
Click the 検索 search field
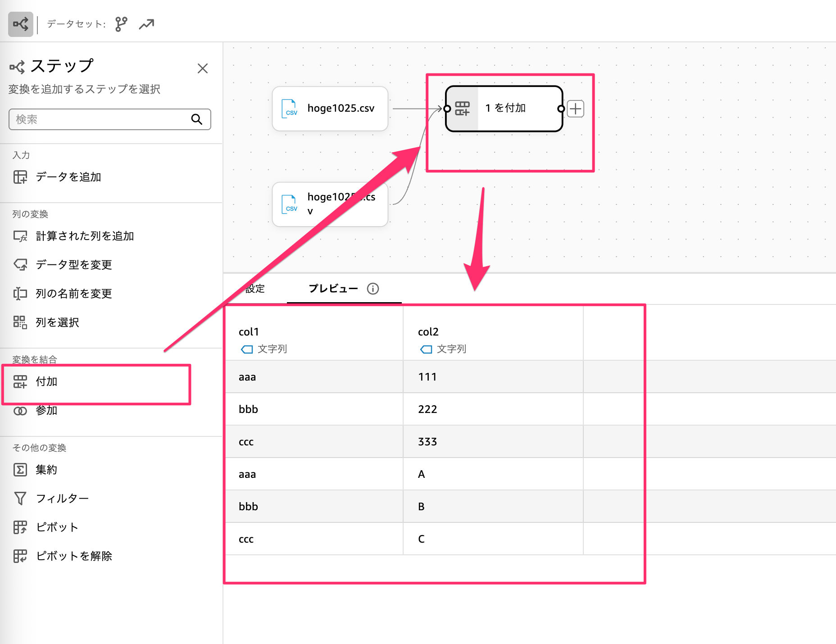coord(101,119)
